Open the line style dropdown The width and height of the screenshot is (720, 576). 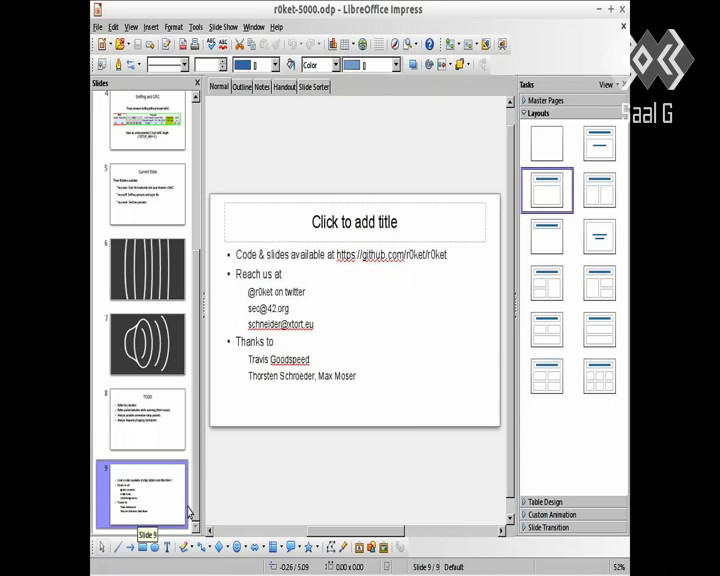tap(184, 65)
